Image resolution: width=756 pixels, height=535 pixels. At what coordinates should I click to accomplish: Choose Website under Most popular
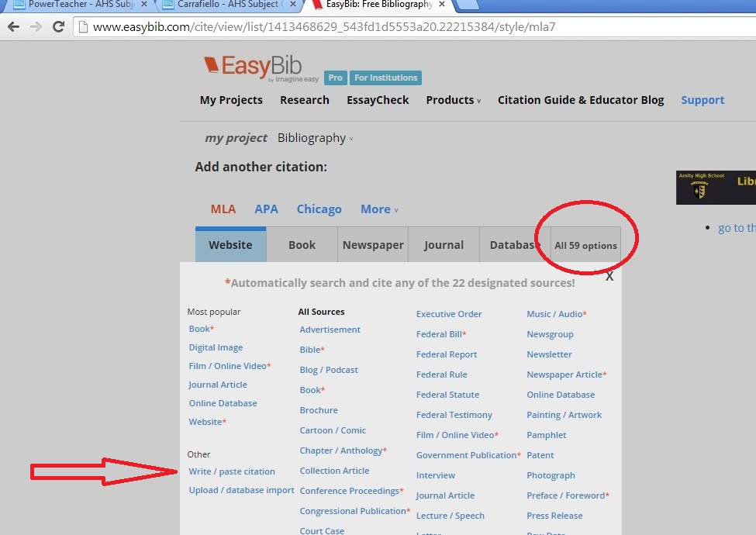(207, 422)
